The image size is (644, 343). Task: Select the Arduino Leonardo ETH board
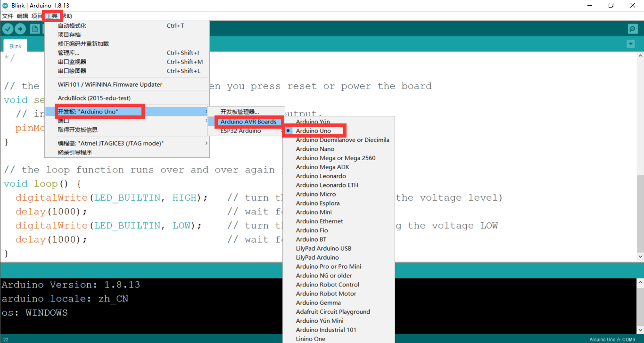click(x=339, y=185)
